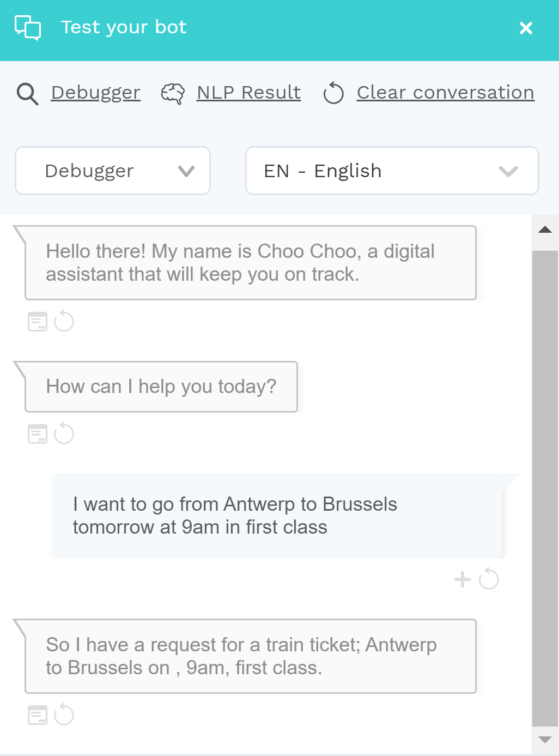Open debug details under How can I help
The image size is (559, 756).
coord(38,434)
